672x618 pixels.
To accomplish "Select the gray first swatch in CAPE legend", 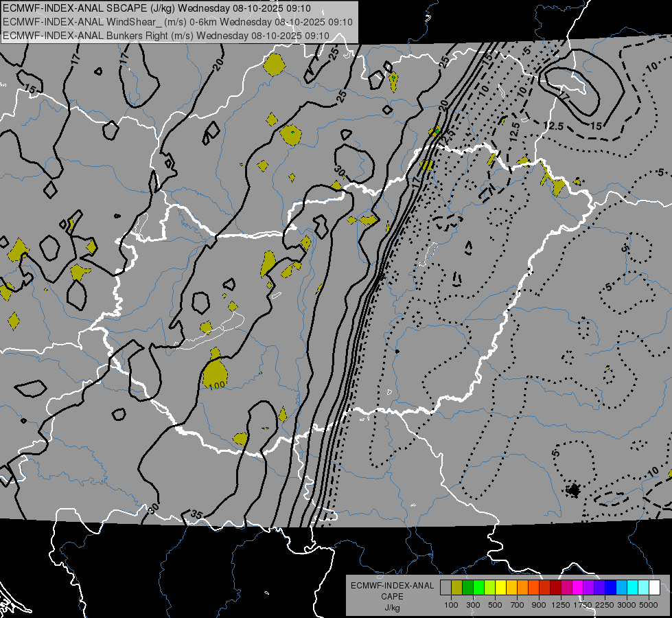I will [445, 588].
